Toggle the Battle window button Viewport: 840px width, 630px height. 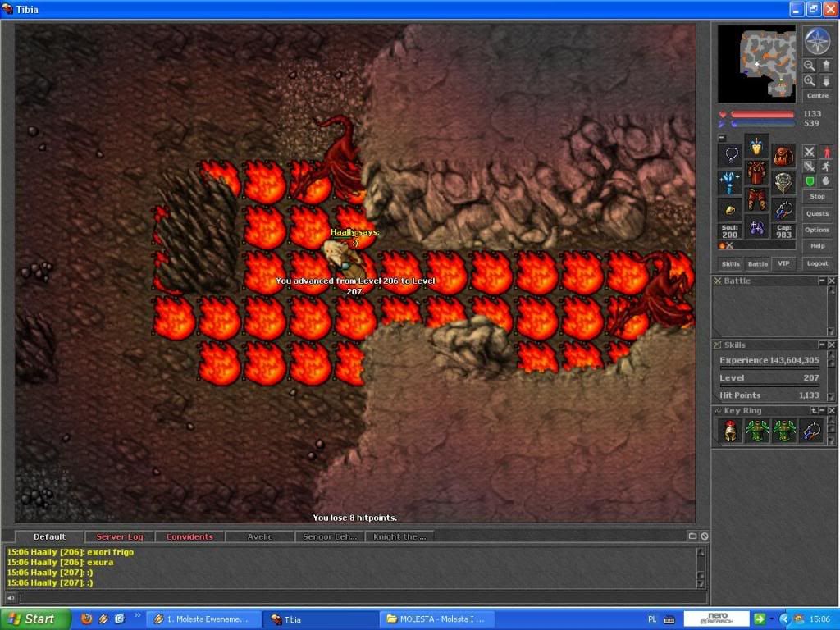pos(757,263)
